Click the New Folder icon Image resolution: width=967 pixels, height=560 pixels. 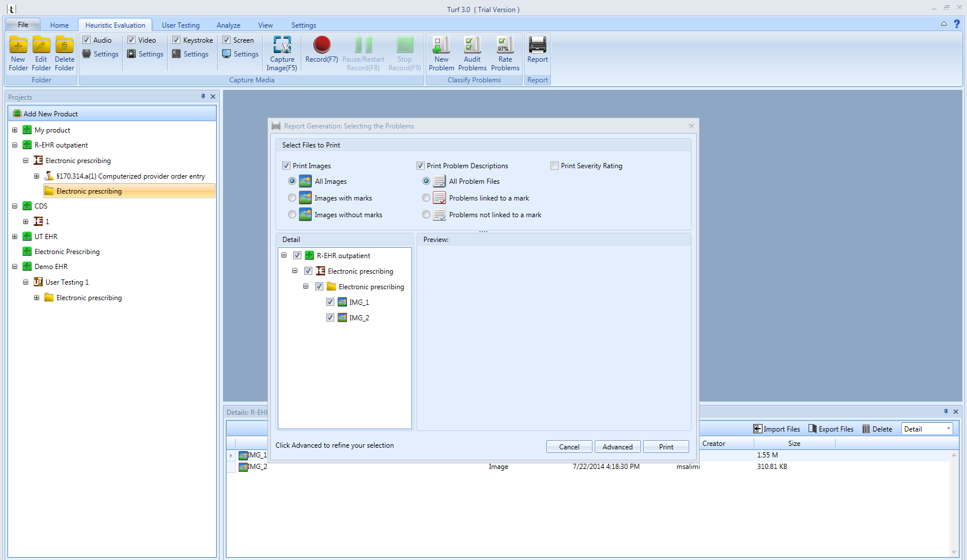click(18, 45)
